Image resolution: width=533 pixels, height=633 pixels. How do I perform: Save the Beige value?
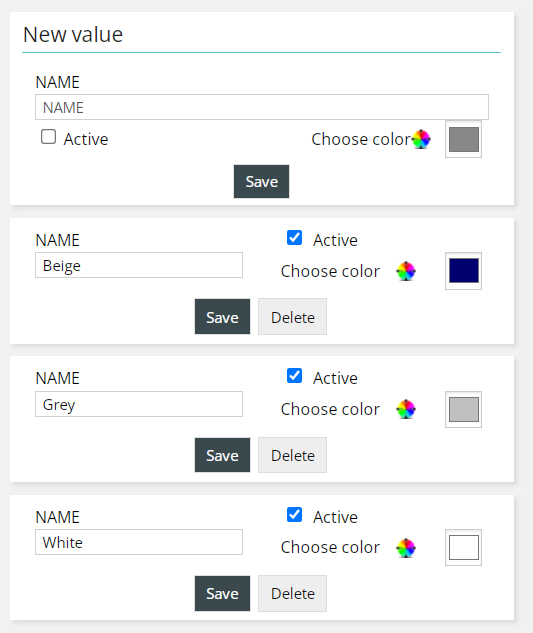point(222,317)
